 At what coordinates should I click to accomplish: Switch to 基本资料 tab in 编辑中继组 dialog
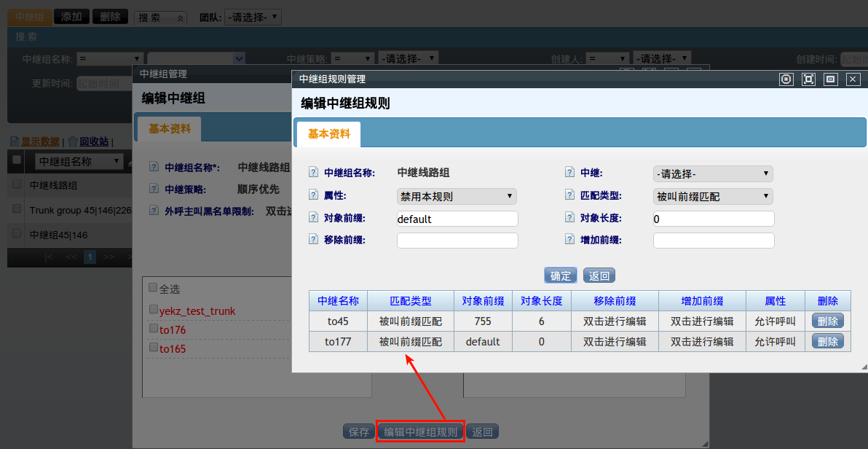(170, 129)
